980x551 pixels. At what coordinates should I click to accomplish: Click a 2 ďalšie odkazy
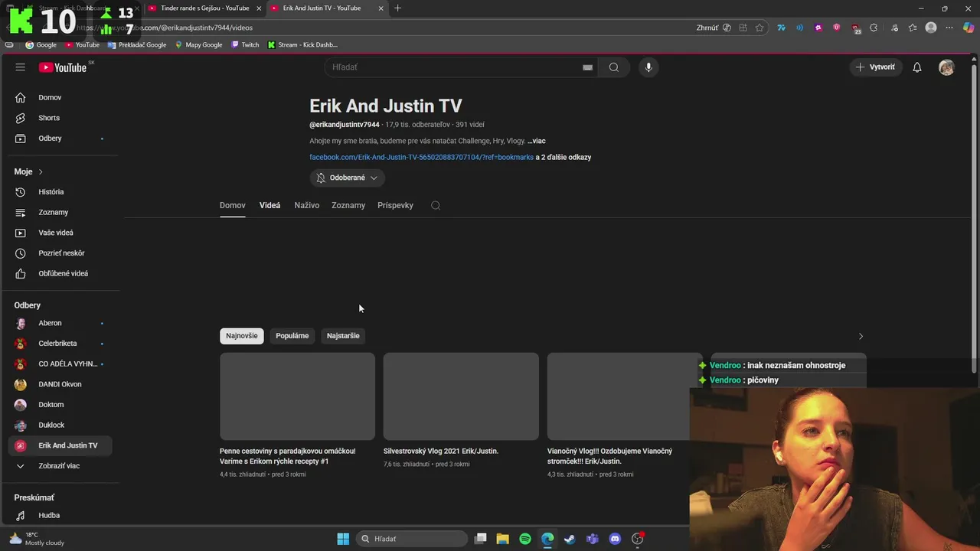click(x=563, y=158)
